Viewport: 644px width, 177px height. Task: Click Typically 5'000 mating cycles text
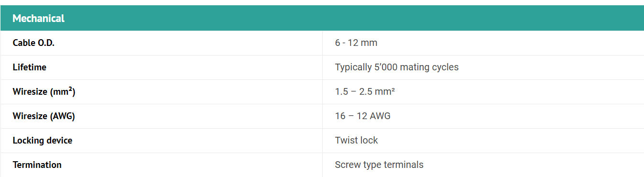coord(397,67)
